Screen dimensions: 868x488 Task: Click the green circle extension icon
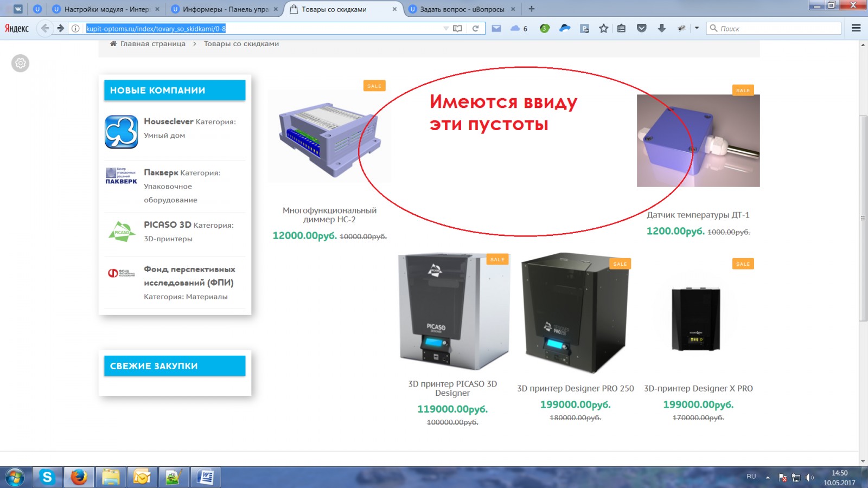(545, 28)
